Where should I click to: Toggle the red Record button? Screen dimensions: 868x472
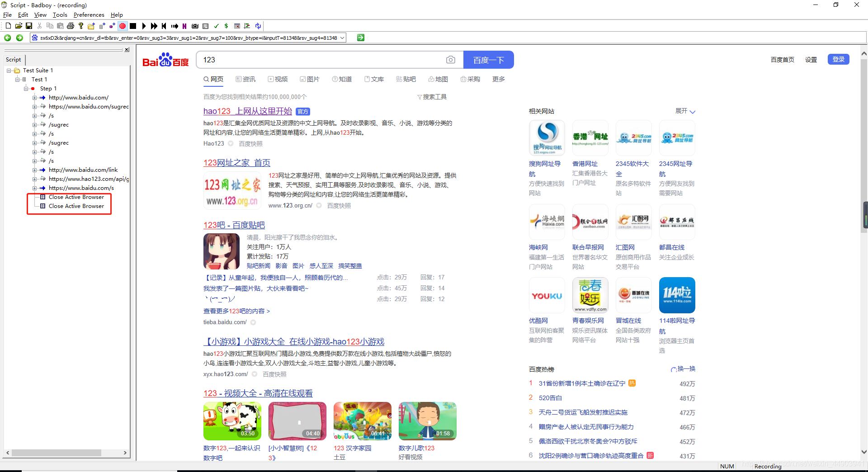(x=123, y=26)
